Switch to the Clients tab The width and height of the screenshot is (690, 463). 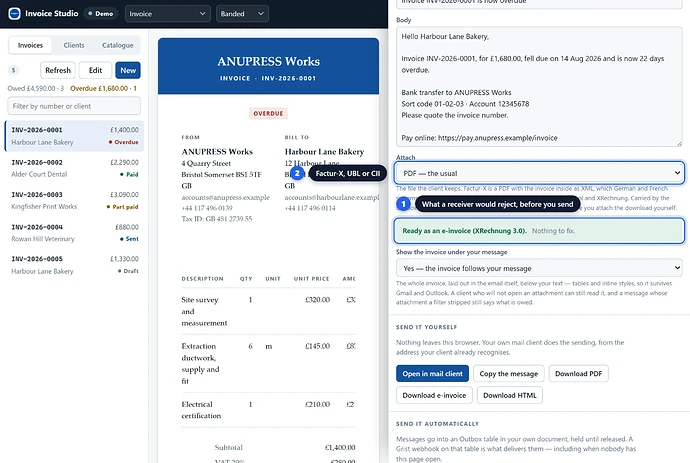coord(73,45)
